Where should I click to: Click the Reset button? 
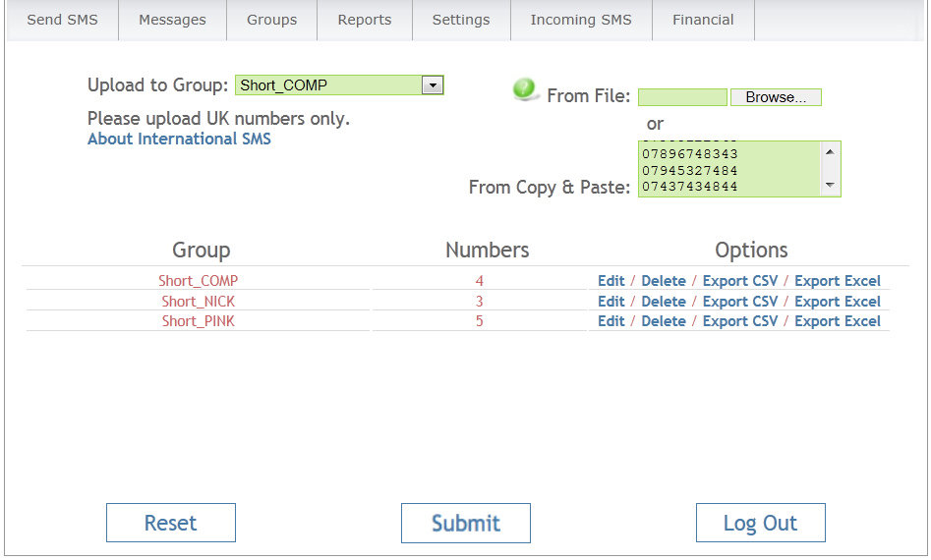(171, 523)
